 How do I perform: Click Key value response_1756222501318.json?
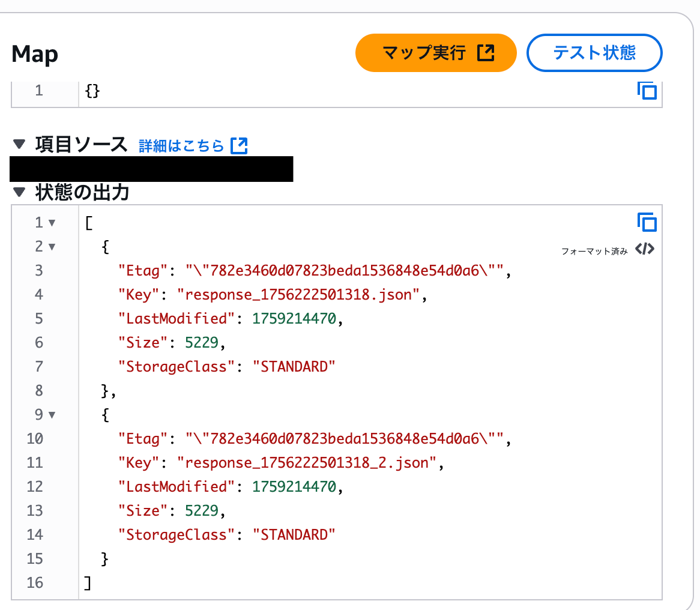pos(298,295)
